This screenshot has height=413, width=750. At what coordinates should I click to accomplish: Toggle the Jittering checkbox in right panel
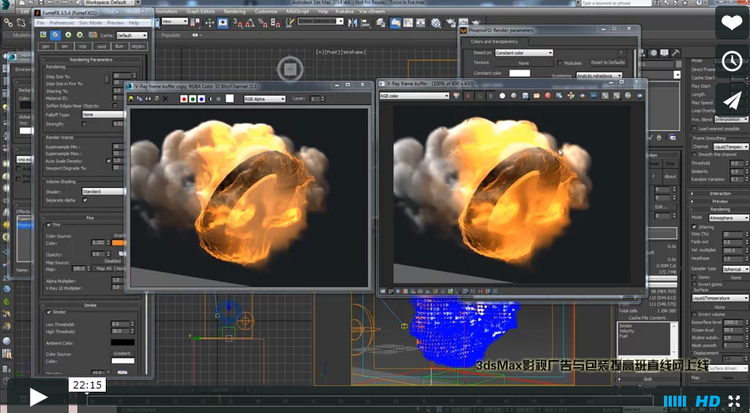[694, 227]
